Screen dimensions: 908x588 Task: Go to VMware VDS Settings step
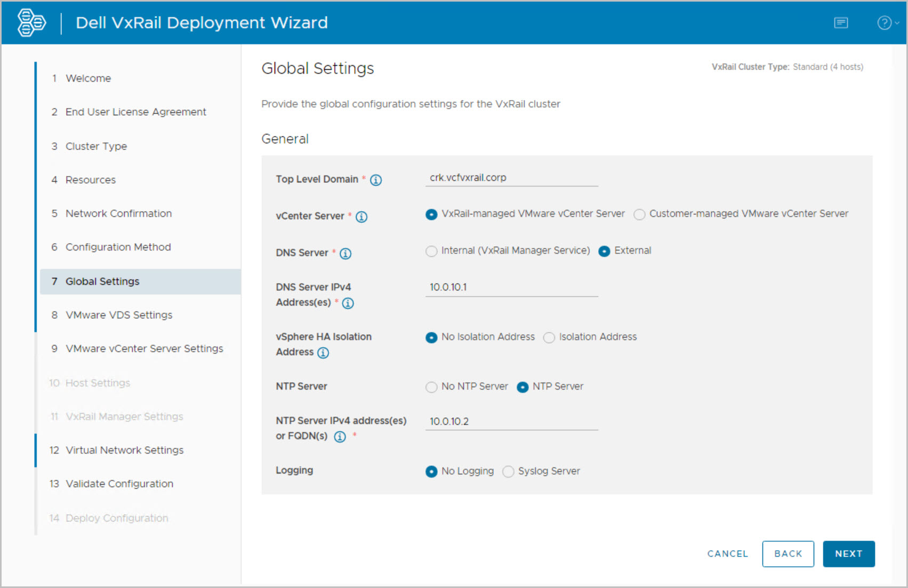coord(119,315)
